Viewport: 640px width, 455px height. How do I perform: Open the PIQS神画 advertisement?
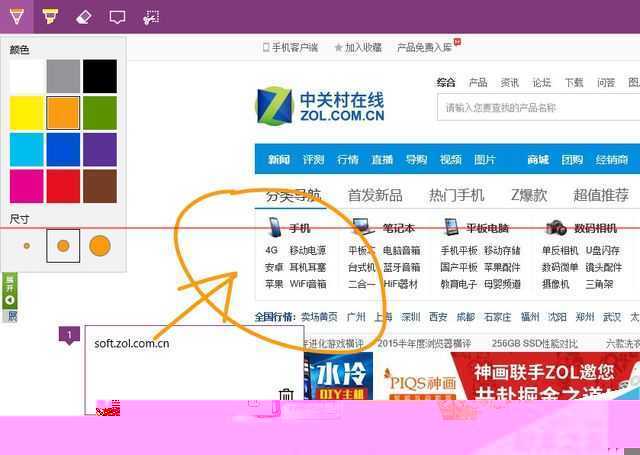421,382
